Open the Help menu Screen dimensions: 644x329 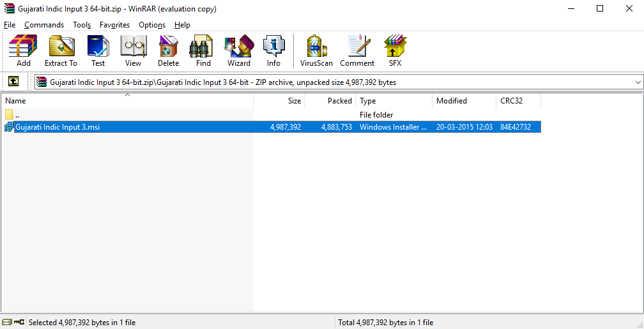[182, 25]
